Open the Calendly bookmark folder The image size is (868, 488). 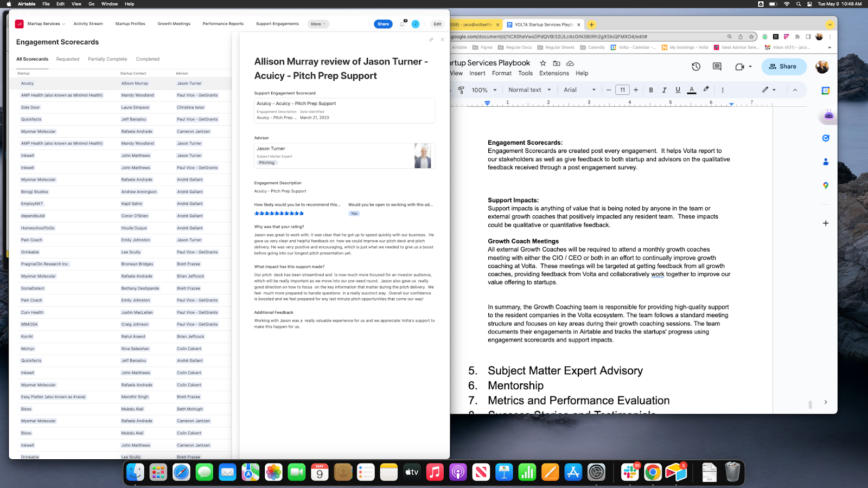[x=592, y=48]
